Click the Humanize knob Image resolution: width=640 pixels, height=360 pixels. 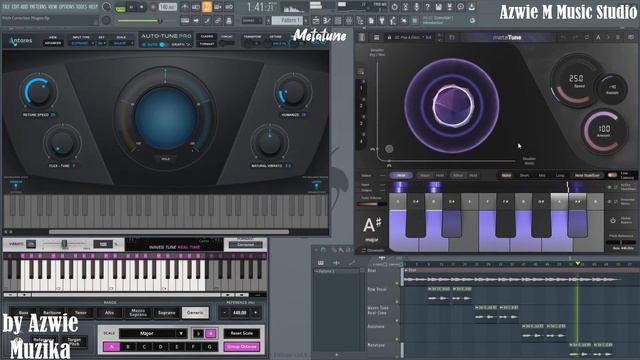coord(293,92)
